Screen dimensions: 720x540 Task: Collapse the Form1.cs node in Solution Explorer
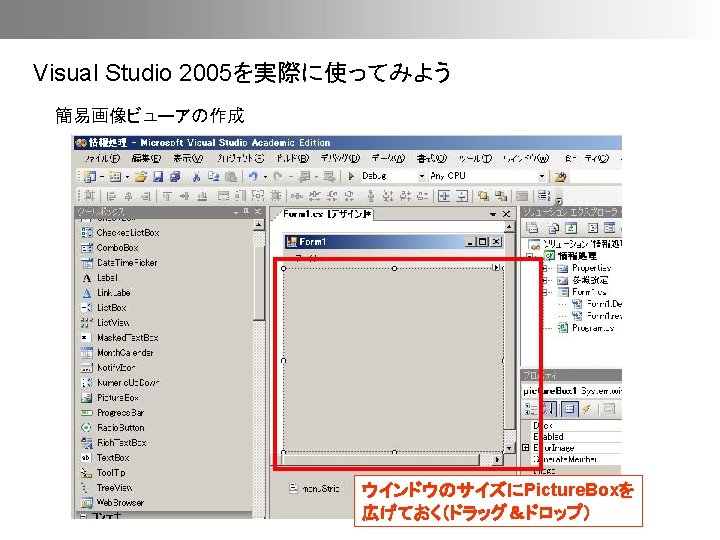(x=545, y=292)
